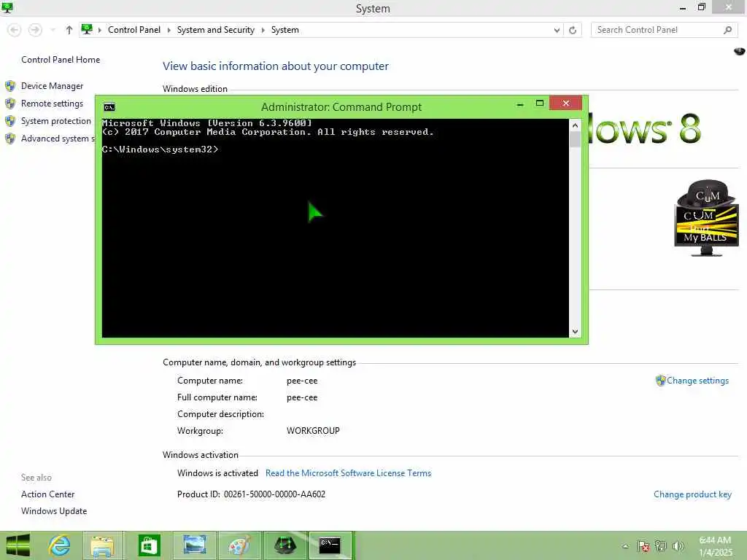This screenshot has height=560, width=747.
Task: Go back in the System window
Action: (x=15, y=30)
